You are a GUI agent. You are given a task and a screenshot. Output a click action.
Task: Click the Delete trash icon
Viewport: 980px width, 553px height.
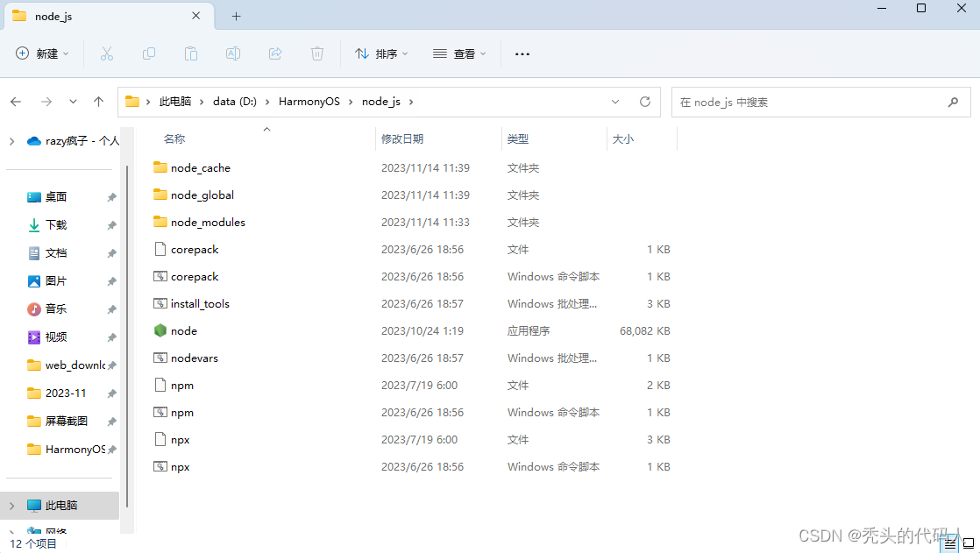(317, 53)
